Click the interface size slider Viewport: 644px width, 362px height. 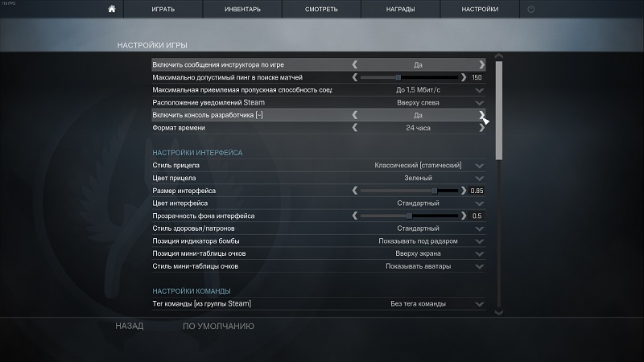(x=409, y=191)
